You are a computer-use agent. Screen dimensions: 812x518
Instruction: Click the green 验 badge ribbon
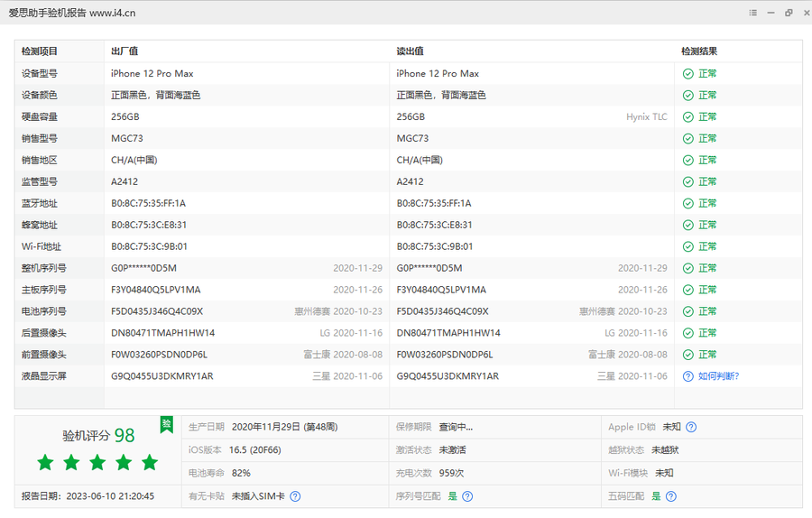(166, 424)
